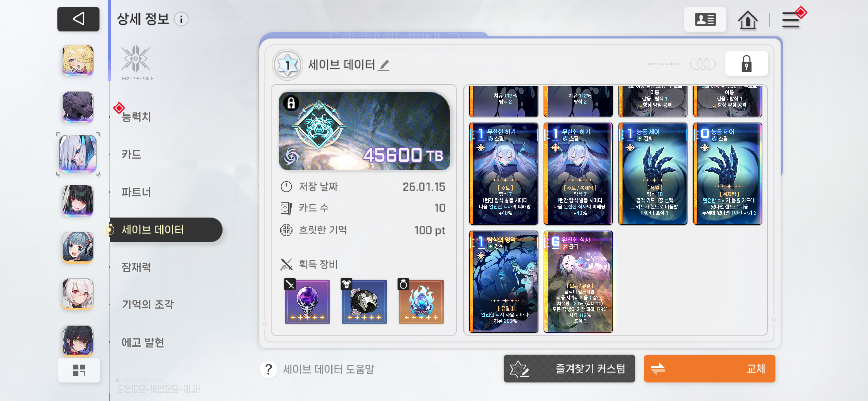Open the hamburger menu with red notification
The height and width of the screenshot is (401, 868).
[792, 19]
